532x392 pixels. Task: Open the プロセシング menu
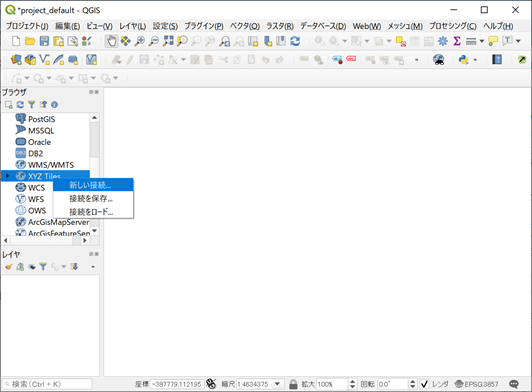(453, 26)
